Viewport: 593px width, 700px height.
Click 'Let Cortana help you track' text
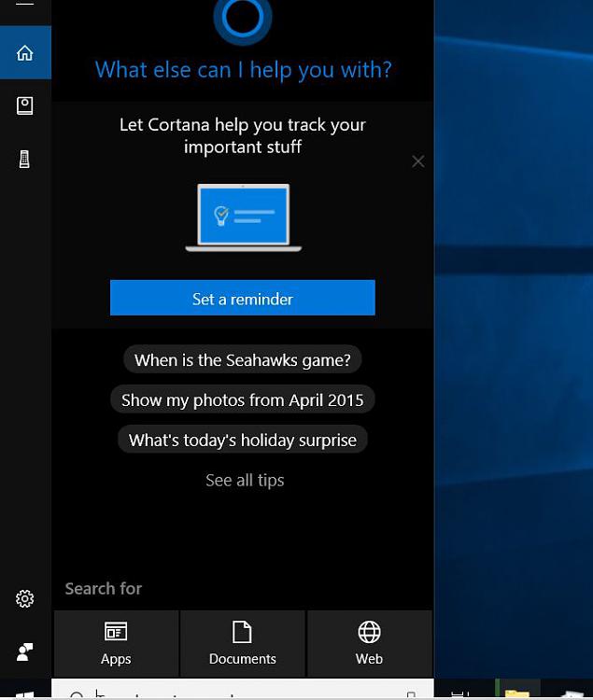click(x=243, y=135)
